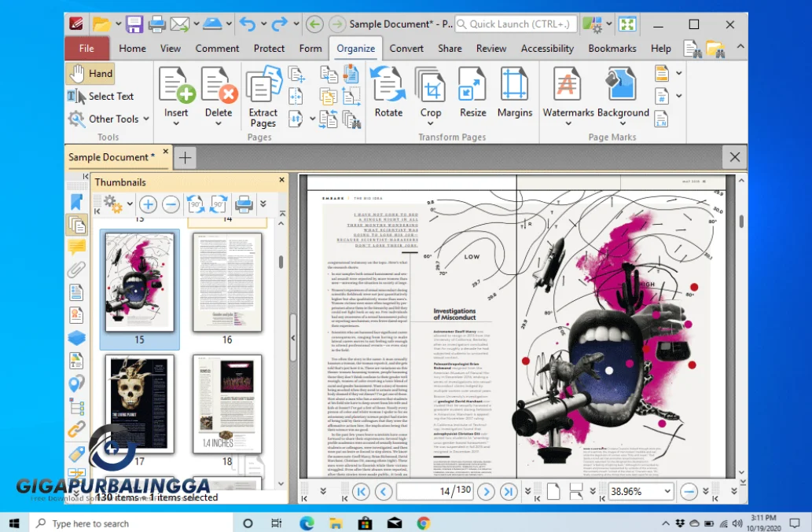Open the Watermarks dropdown arrow
This screenshot has height=532, width=812.
568,123
